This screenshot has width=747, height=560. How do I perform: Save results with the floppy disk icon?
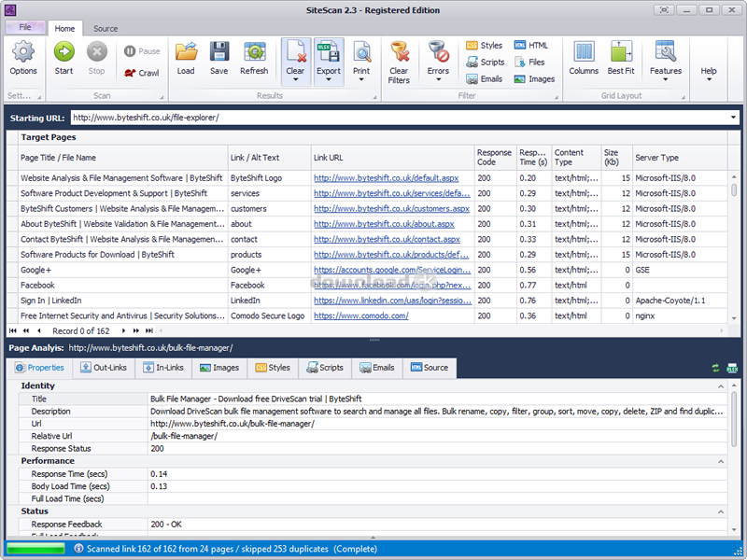click(x=219, y=51)
